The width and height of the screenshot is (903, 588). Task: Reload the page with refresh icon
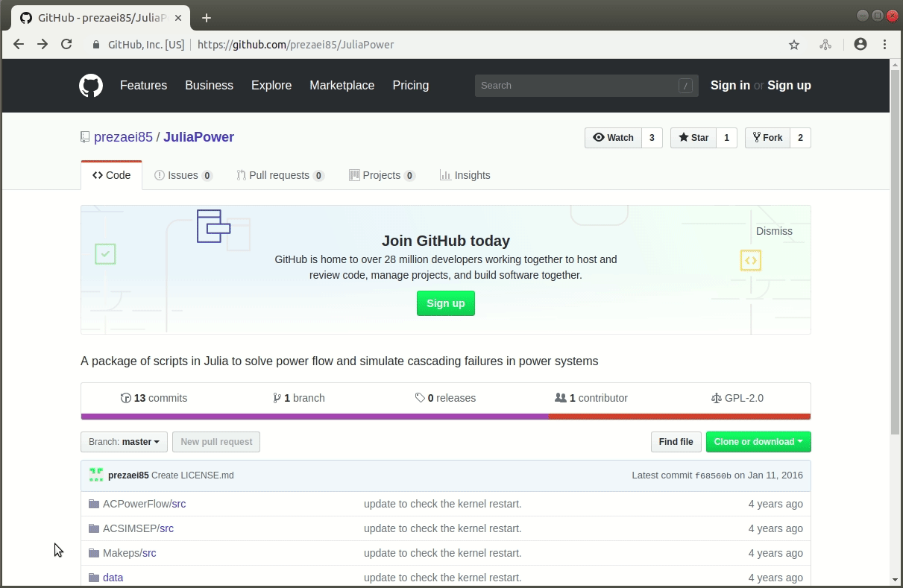(66, 45)
